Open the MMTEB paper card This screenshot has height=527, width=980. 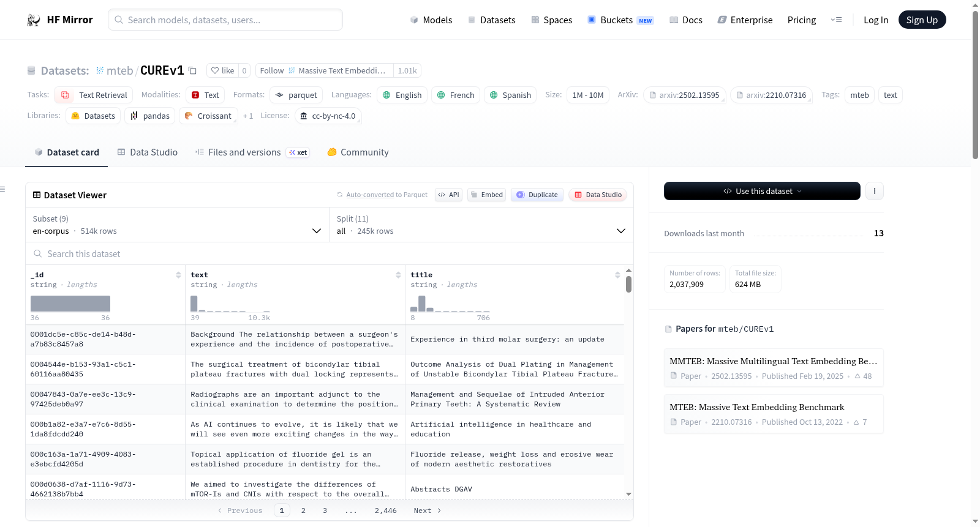pos(774,368)
